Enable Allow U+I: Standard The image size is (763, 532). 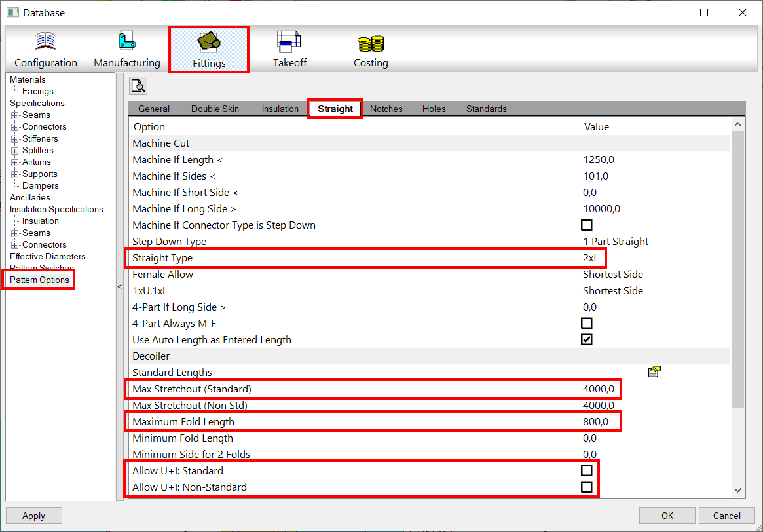tap(586, 470)
